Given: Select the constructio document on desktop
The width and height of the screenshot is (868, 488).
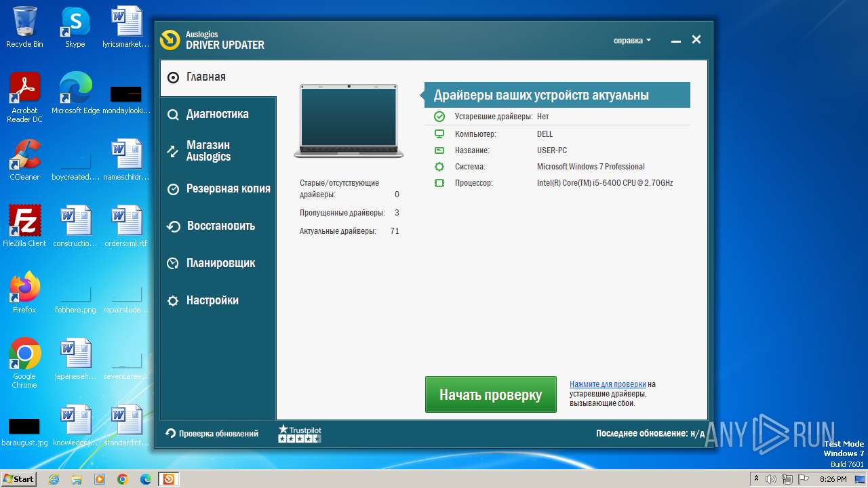Looking at the screenshot, I should pos(75,226).
